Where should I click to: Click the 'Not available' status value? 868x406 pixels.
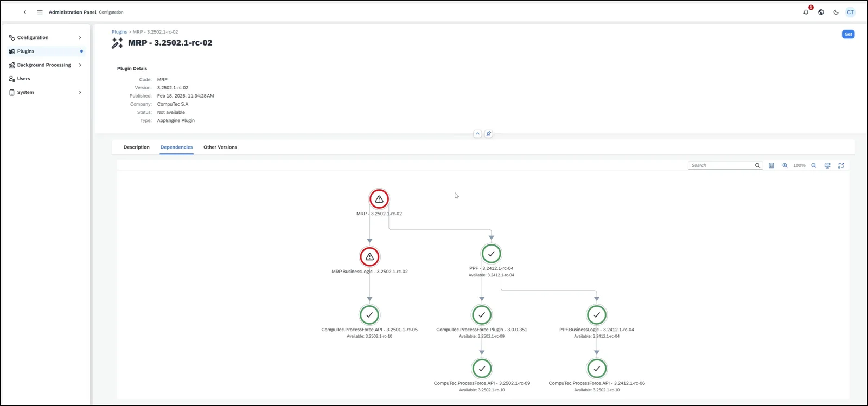171,112
